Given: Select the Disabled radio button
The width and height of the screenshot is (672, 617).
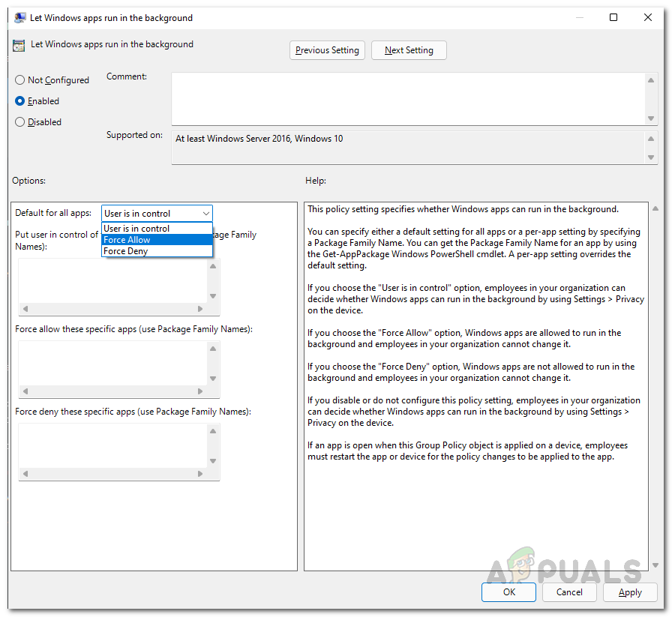Looking at the screenshot, I should 38,122.
